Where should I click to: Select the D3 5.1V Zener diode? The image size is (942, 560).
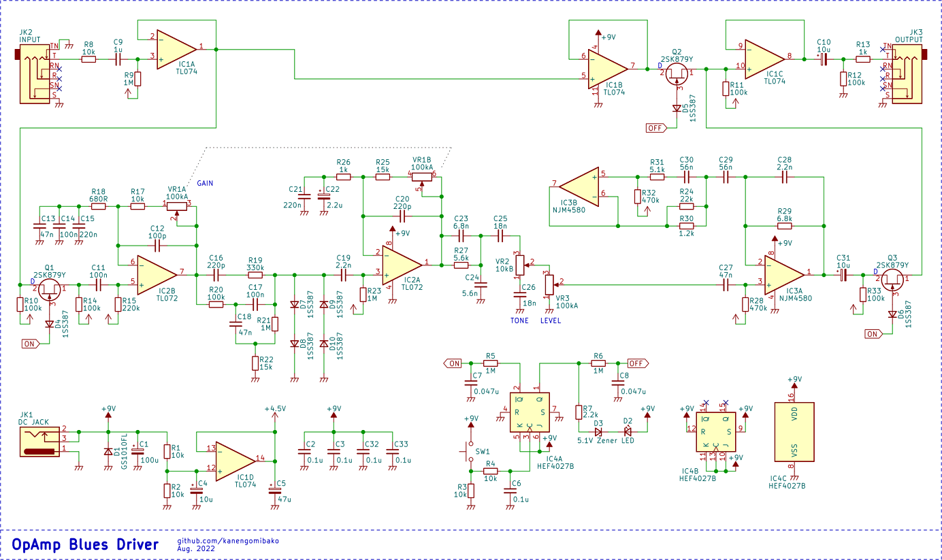598,431
